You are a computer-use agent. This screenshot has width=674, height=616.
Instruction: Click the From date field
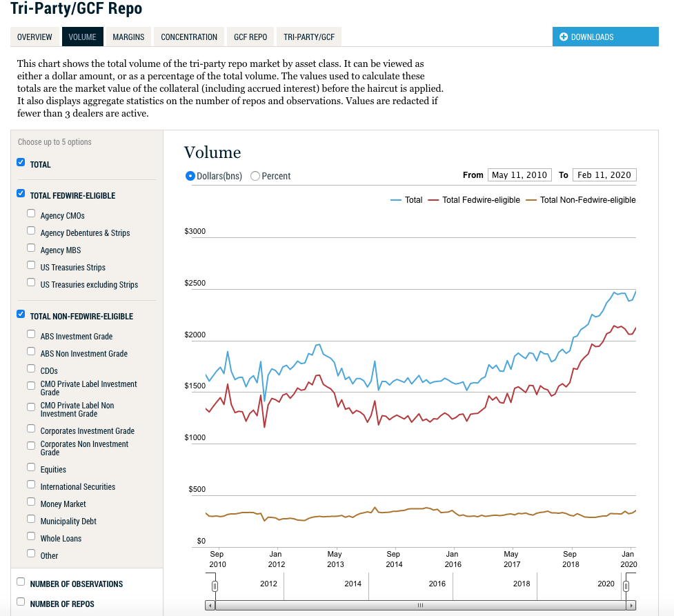pos(519,175)
